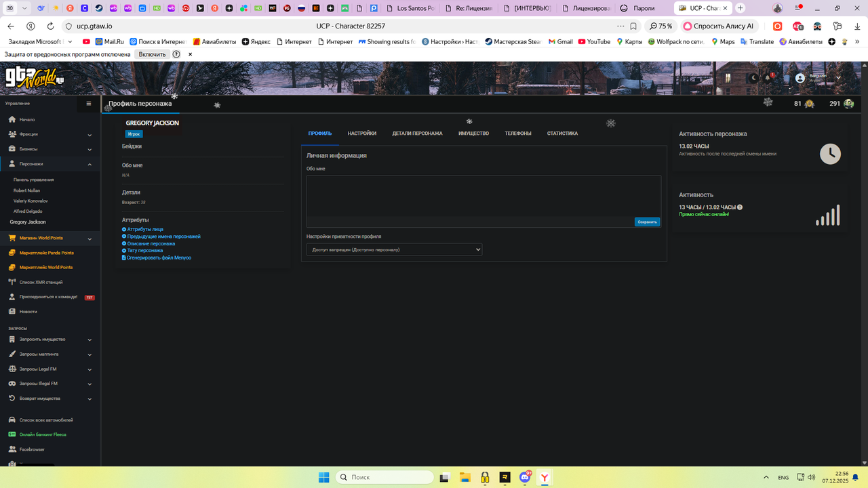Screen dimensions: 868x488
Task: Click the clock icon in Активность персонажа card
Action: 830,154
